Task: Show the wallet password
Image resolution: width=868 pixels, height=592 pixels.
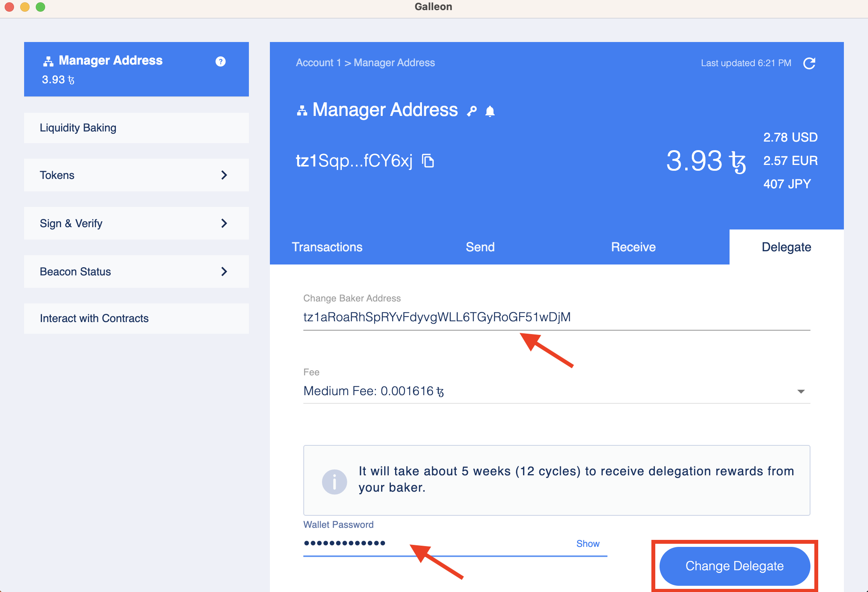Action: [588, 543]
